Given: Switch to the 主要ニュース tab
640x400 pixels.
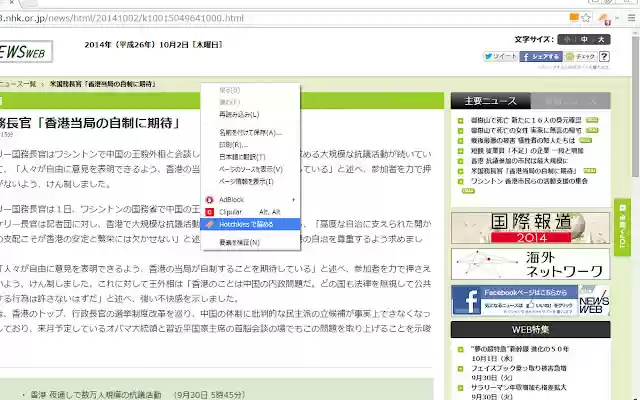Looking at the screenshot, I should pos(491,101).
